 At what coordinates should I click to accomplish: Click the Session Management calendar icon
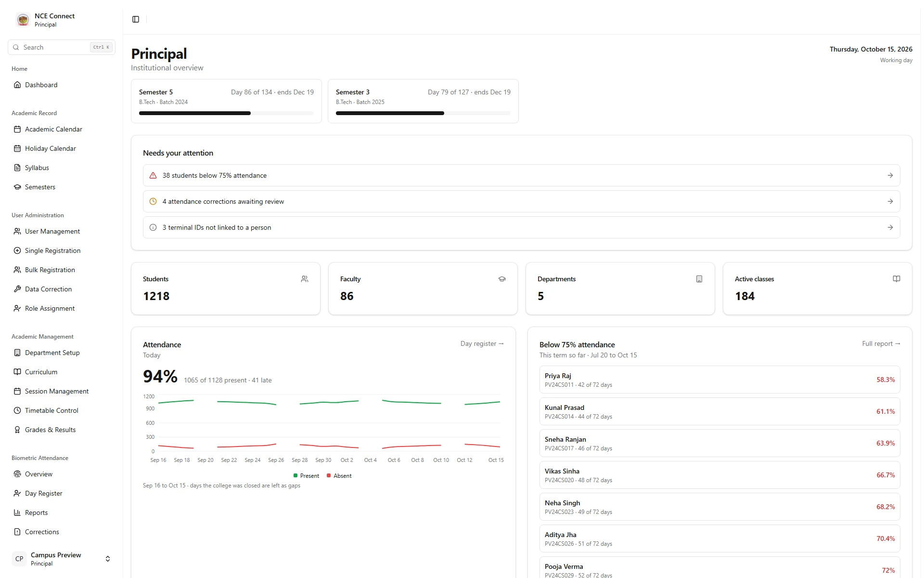[x=17, y=391]
